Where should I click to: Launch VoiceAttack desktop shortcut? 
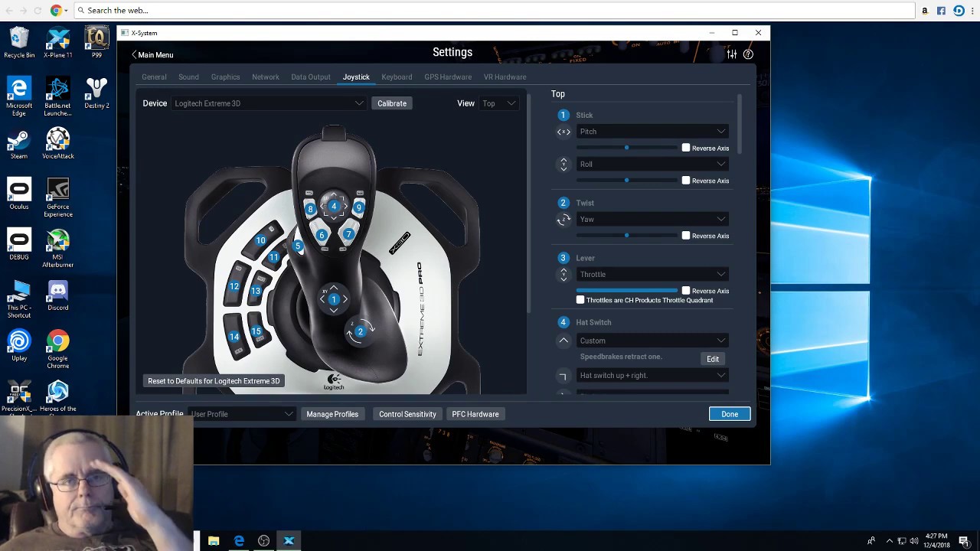[58, 144]
